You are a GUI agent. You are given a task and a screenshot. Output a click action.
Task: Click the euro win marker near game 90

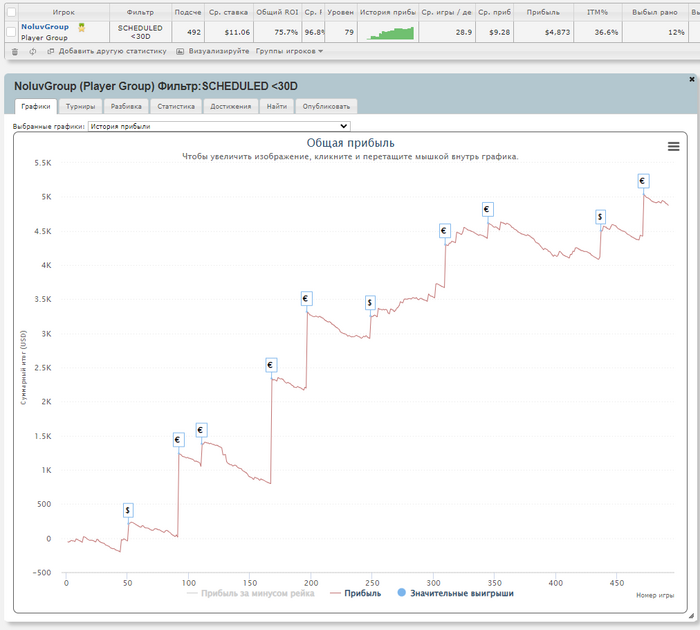(178, 440)
